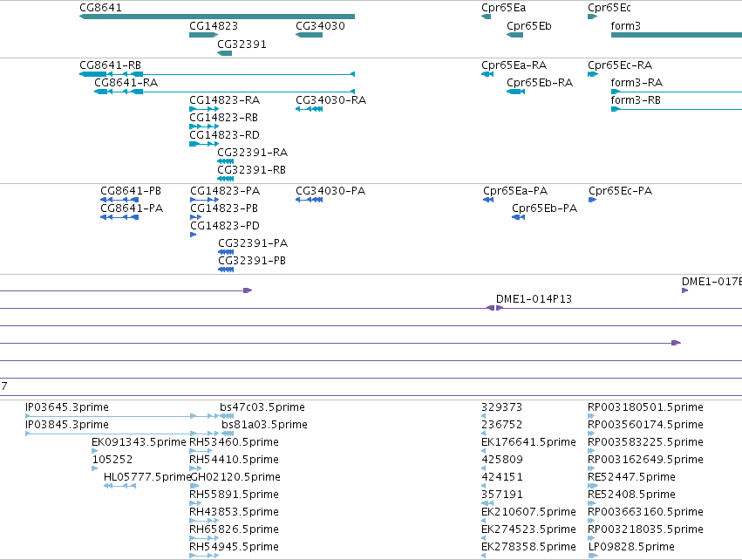Viewport: 742px width, 560px height.
Task: Select protein CG14823-PB
Action: (196, 217)
